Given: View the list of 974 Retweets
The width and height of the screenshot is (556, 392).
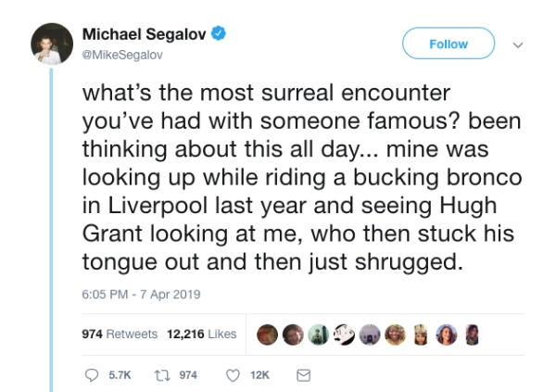Looking at the screenshot, I should click(x=118, y=334).
